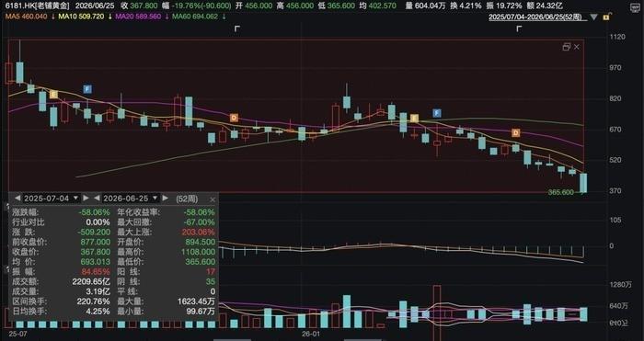Click the 1120 price axis label
The image size is (644, 341).
[617, 37]
